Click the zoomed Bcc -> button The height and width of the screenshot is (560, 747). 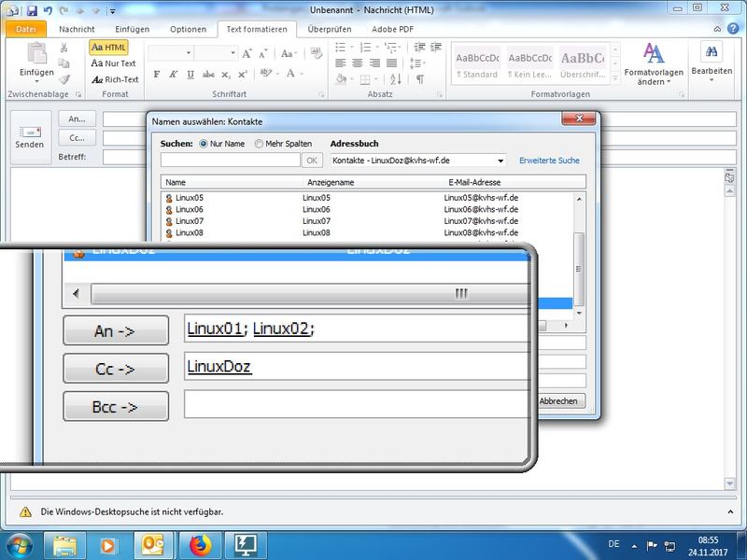[116, 406]
